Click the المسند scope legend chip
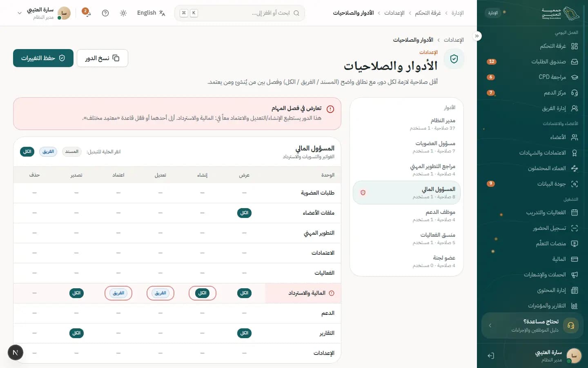 tap(72, 152)
